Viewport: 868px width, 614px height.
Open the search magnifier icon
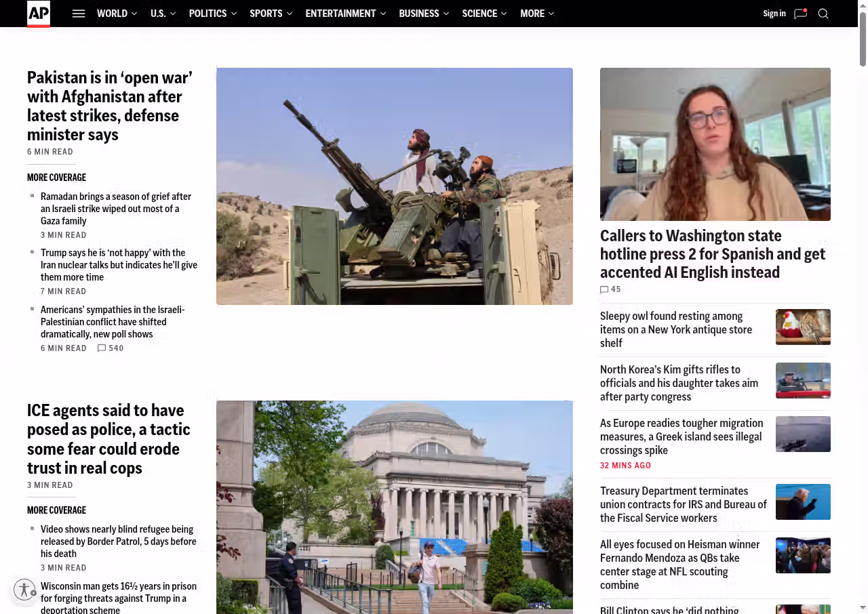click(823, 14)
